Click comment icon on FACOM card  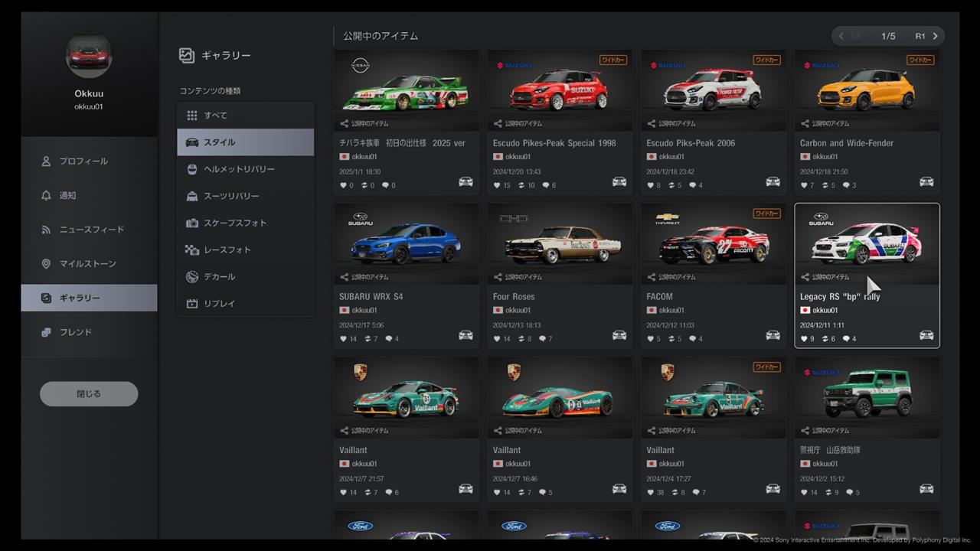point(691,339)
